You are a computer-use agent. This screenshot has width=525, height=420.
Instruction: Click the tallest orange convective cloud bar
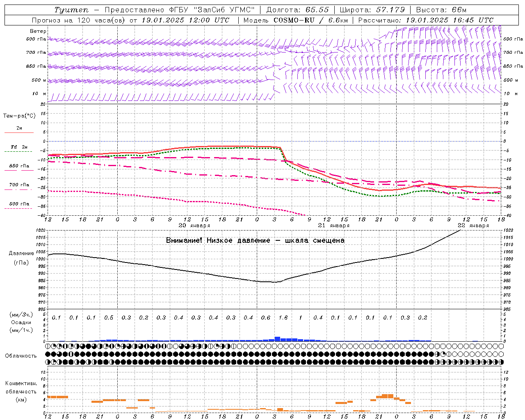388,396
